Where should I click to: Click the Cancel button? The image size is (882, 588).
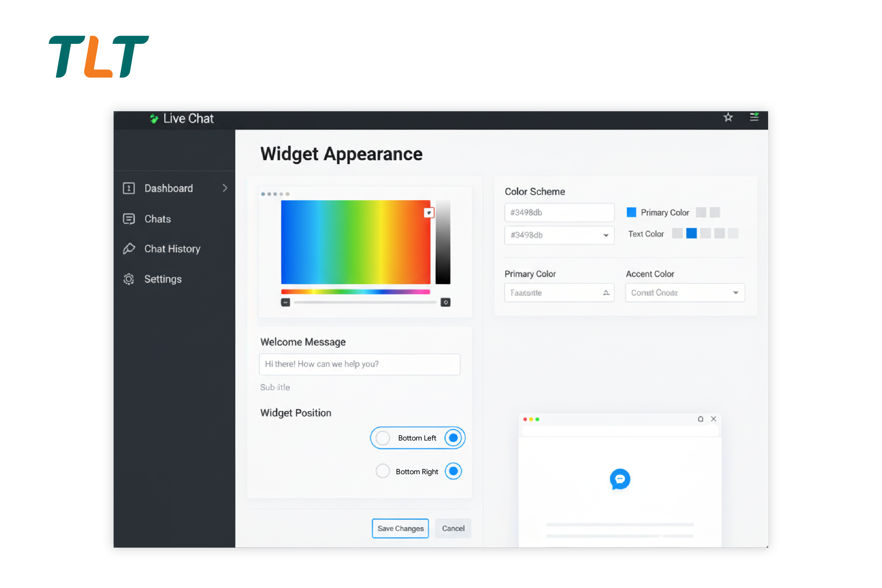point(453,528)
